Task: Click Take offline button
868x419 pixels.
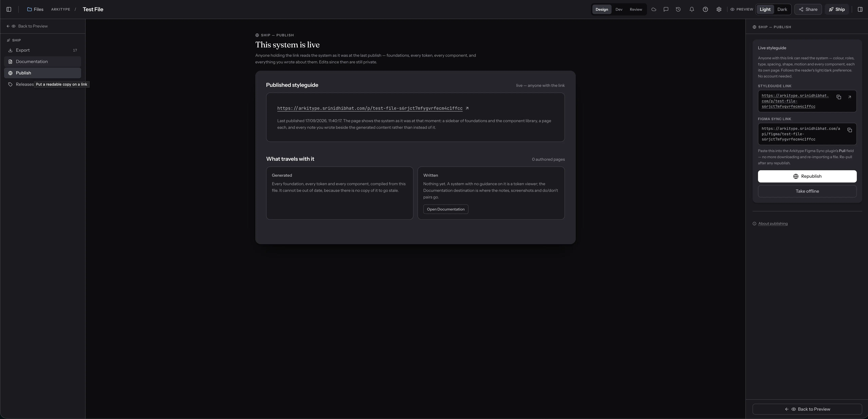Action: pyautogui.click(x=807, y=191)
